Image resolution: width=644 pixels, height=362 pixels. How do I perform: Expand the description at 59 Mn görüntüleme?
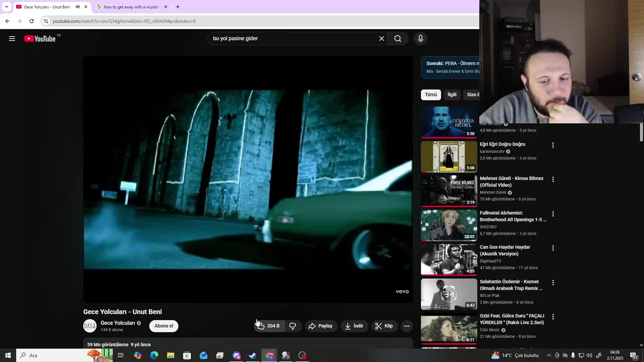point(248,344)
